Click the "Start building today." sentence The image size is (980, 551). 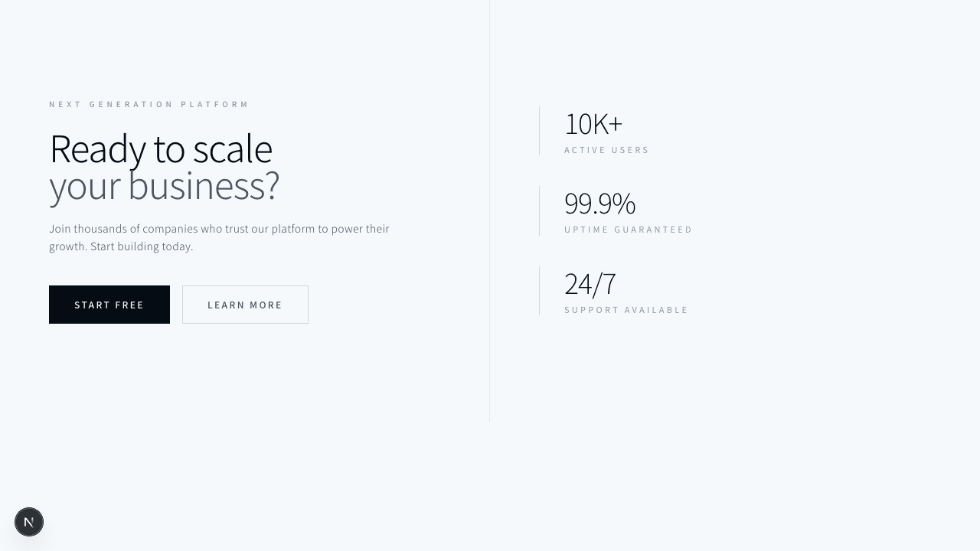142,246
